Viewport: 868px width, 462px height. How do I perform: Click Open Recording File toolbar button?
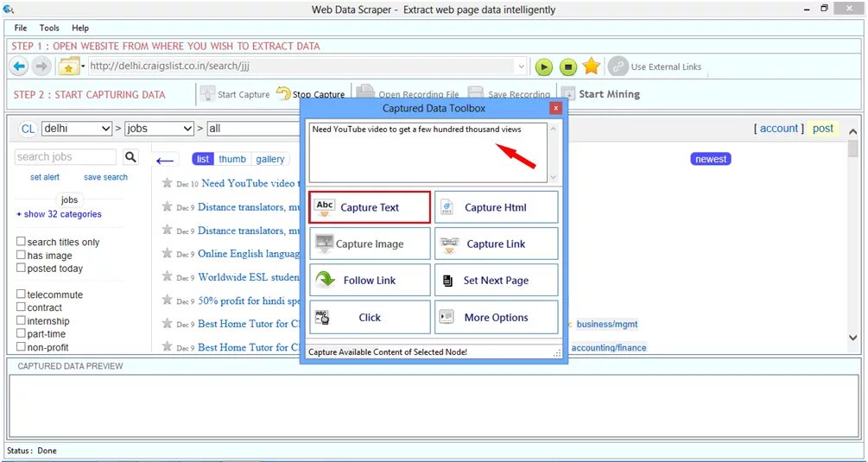(408, 93)
